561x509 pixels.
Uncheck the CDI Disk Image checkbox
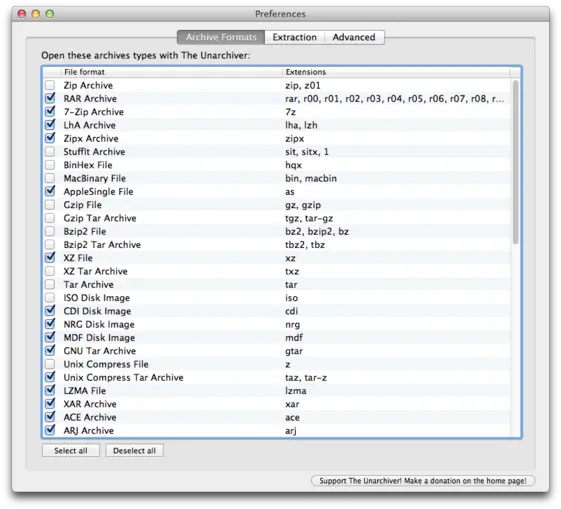tap(50, 310)
